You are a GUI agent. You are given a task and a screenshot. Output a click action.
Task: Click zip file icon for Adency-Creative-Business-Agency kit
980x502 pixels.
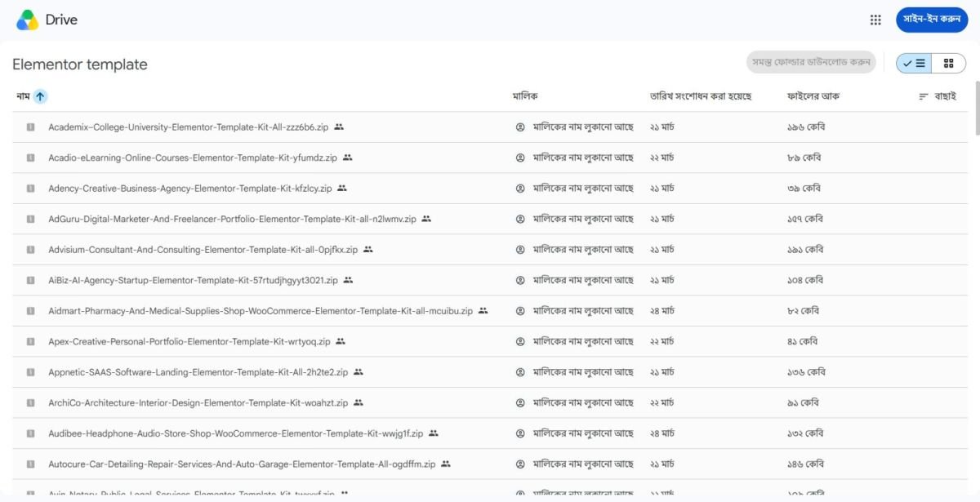pyautogui.click(x=30, y=189)
